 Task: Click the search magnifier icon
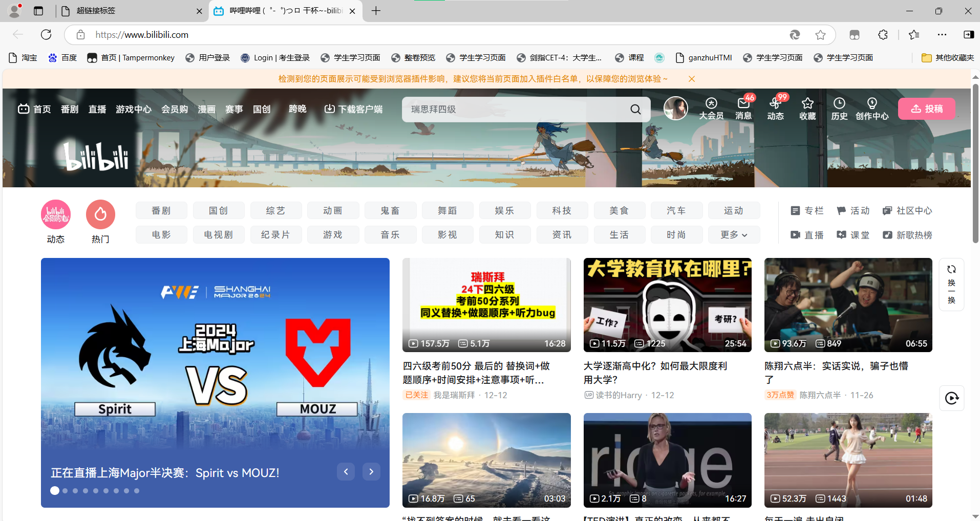coord(635,109)
